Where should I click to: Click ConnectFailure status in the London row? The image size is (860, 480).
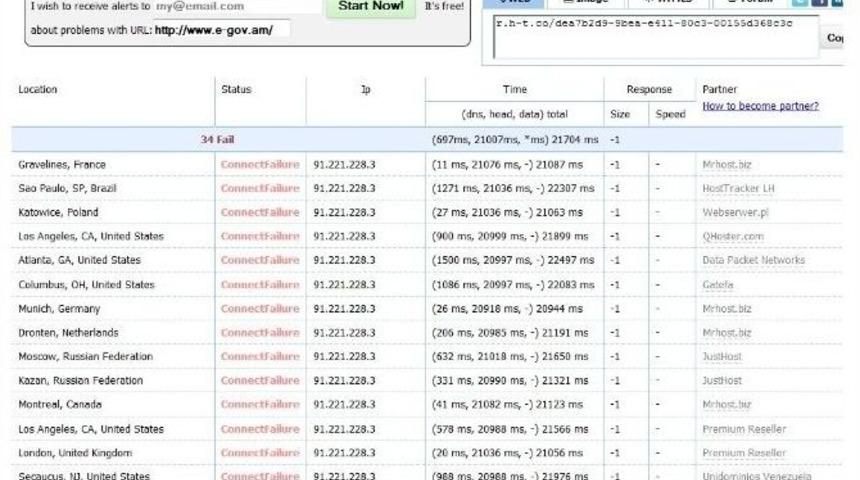(x=260, y=453)
